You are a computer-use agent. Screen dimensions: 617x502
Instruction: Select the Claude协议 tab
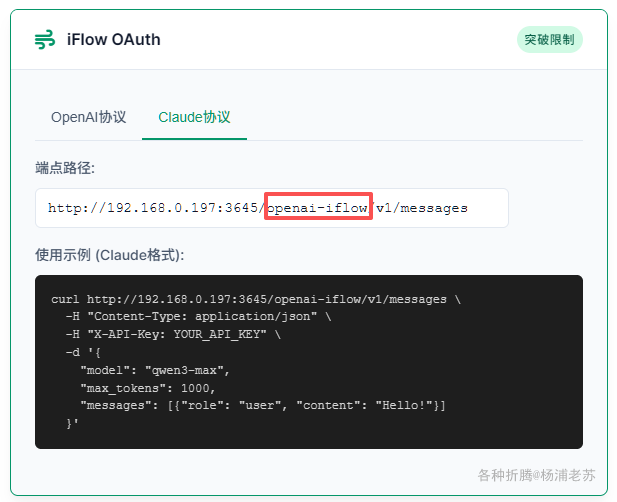coord(194,117)
